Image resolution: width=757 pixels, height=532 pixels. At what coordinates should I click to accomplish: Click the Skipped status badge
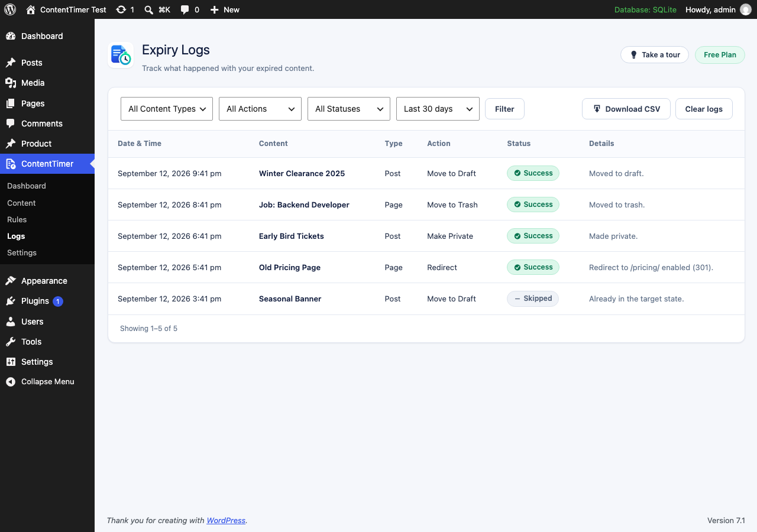tap(533, 299)
